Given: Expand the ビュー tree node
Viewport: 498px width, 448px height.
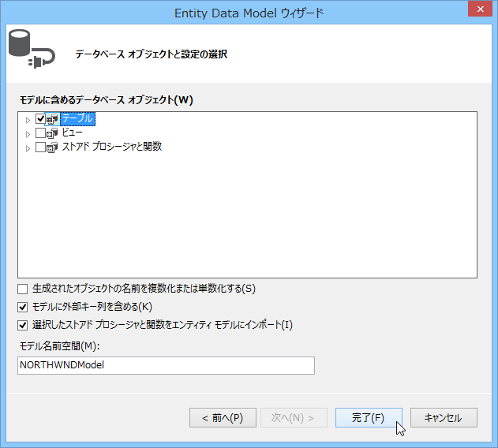Looking at the screenshot, I should (28, 134).
